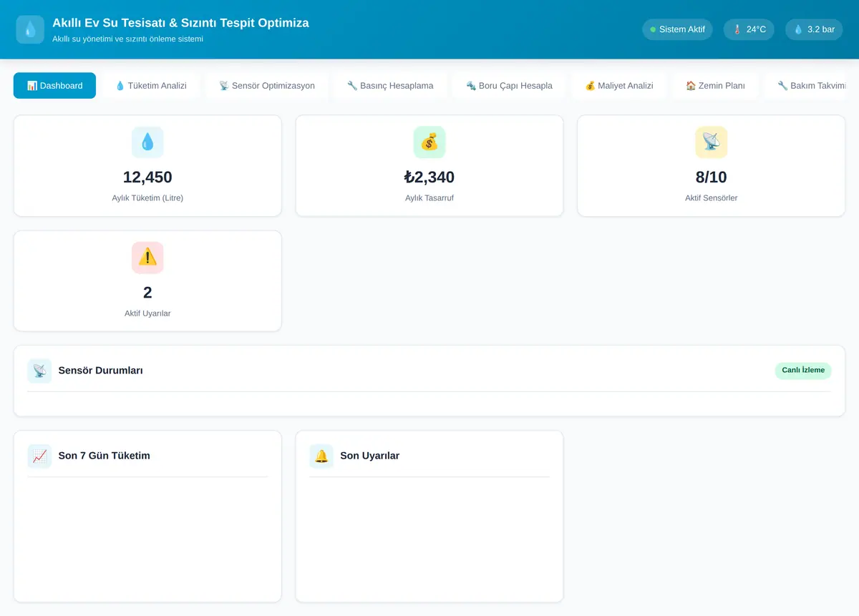Click the Sensör Durumları satellite icon
Viewport: 859px width, 616px height.
39,371
